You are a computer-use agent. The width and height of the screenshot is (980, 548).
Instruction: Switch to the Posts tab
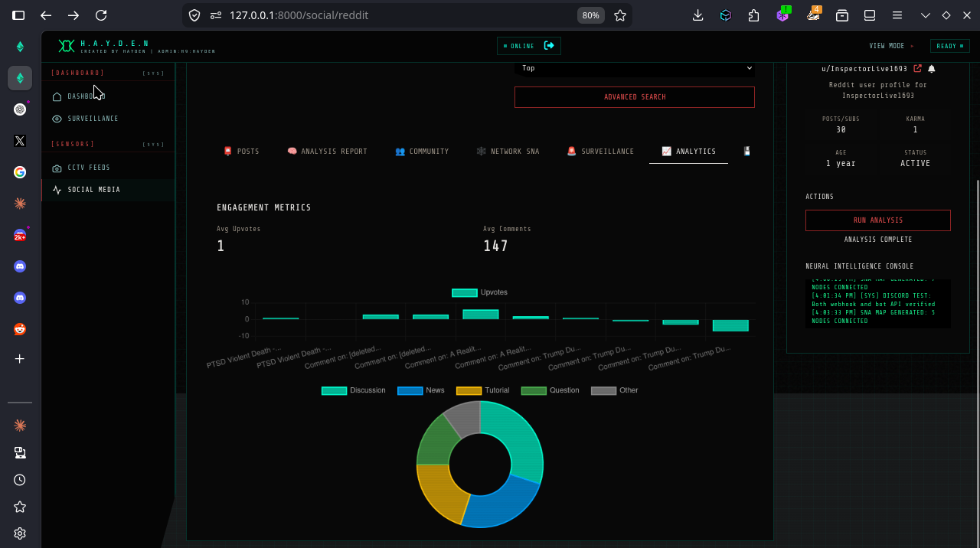241,152
